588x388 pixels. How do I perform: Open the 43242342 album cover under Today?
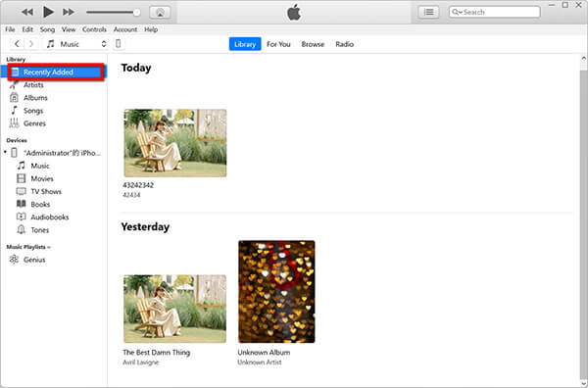pyautogui.click(x=175, y=143)
